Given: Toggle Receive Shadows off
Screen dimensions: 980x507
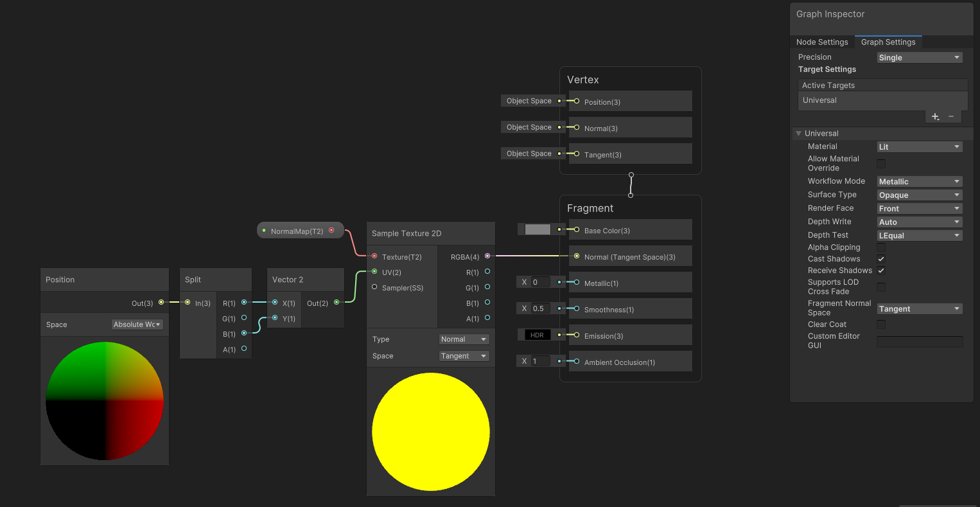Looking at the screenshot, I should click(880, 271).
